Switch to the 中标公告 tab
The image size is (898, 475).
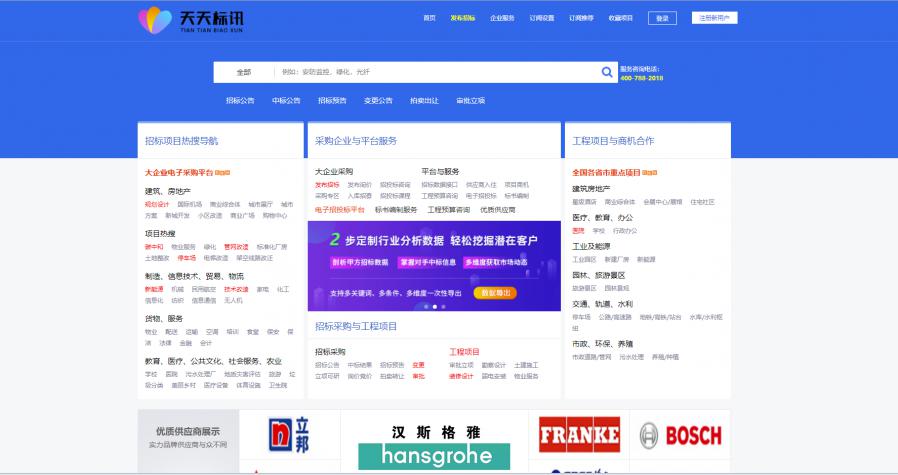[286, 100]
